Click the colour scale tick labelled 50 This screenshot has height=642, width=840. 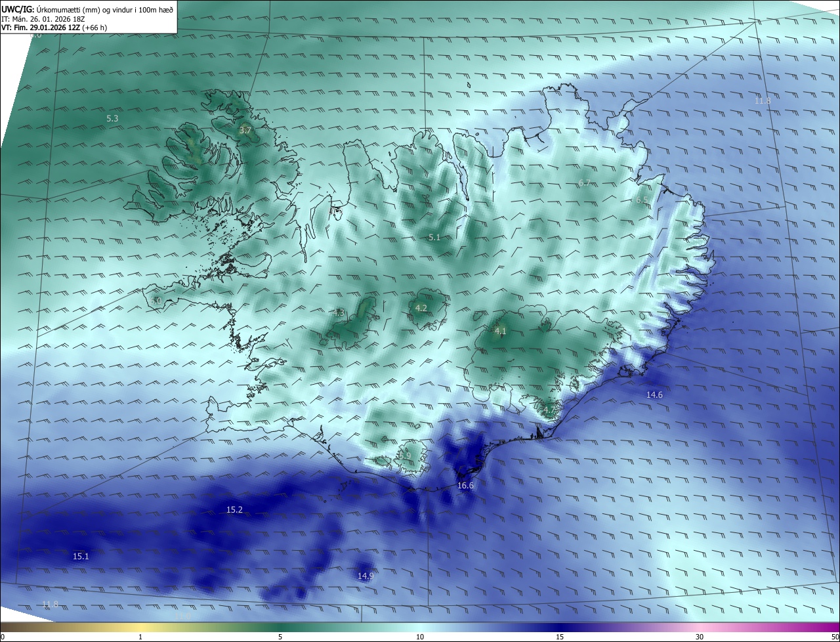pos(835,637)
